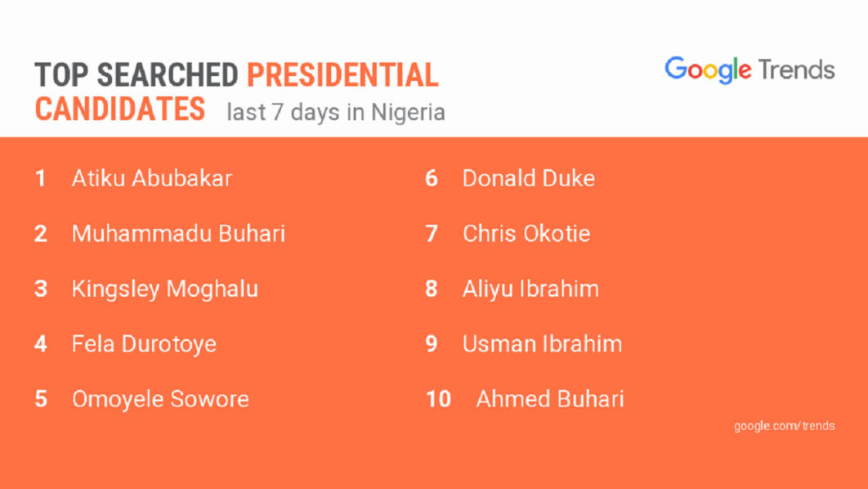This screenshot has width=868, height=489.
Task: Select Aliyu Ibrahim in the ranking
Action: 530,289
